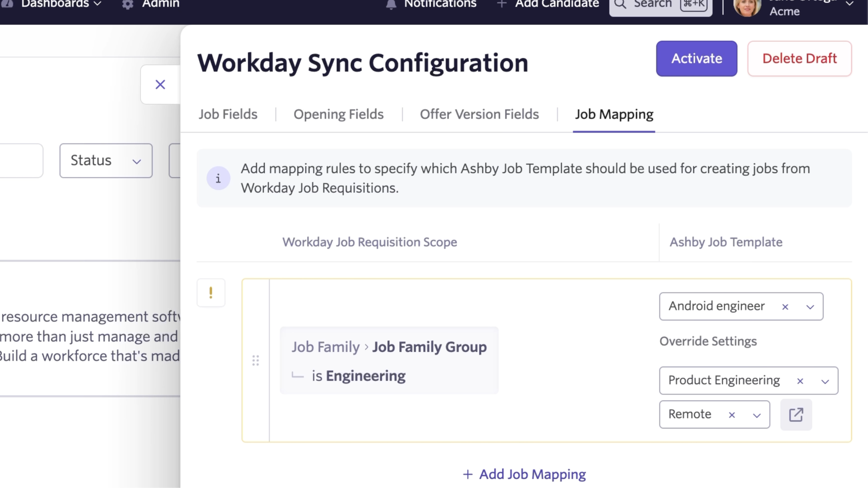Click the Delete Draft button

tap(799, 58)
